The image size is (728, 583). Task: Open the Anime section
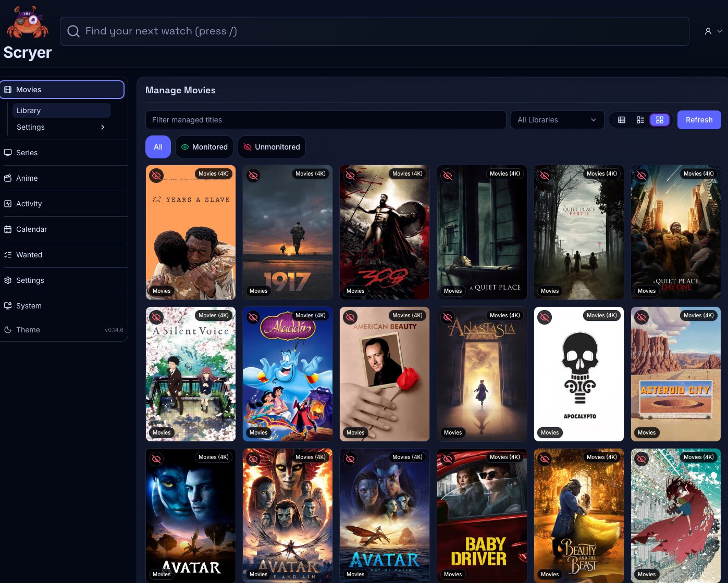click(64, 178)
